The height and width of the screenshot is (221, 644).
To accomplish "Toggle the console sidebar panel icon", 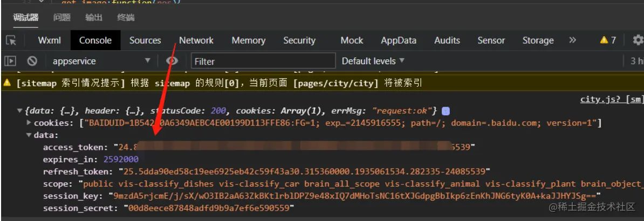I will point(10,61).
